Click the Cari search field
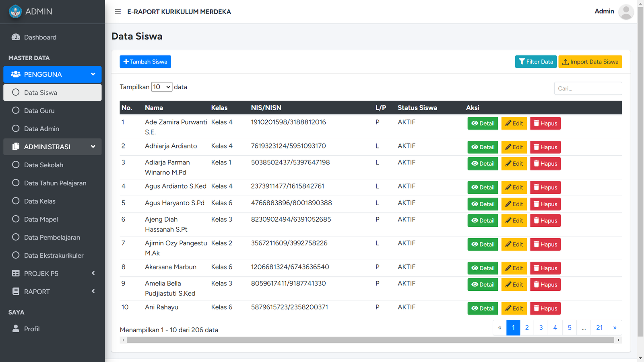644x362 pixels. (x=588, y=88)
